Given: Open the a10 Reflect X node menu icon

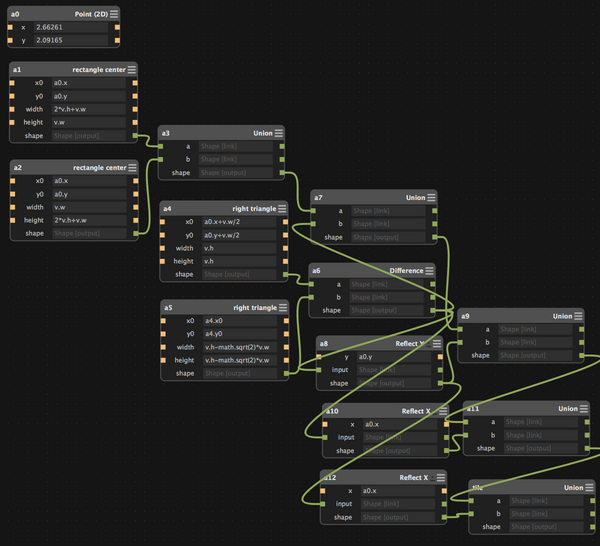Looking at the screenshot, I should click(x=443, y=411).
